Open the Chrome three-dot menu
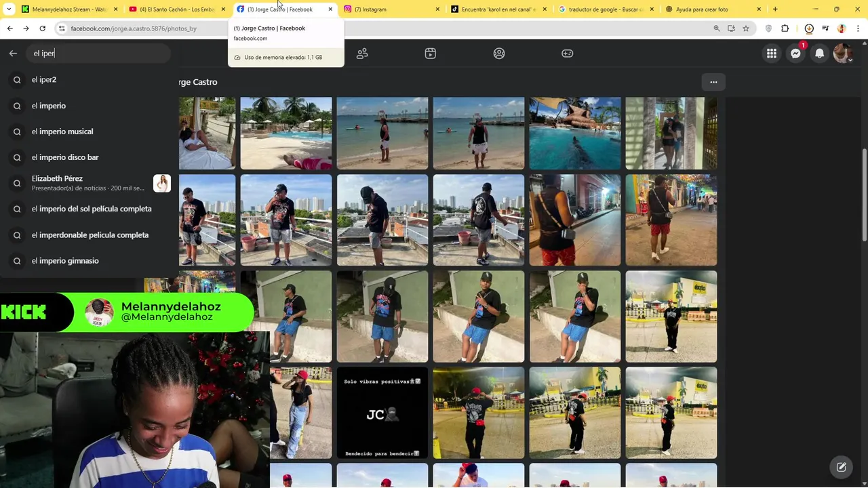The image size is (868, 488). [x=858, y=28]
